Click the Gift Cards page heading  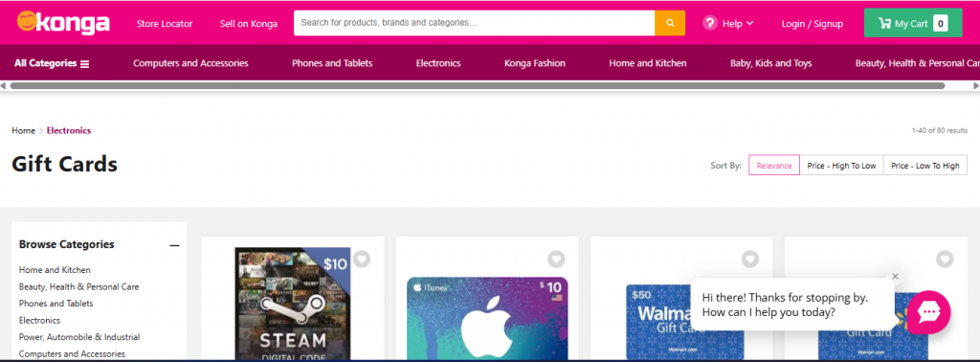pyautogui.click(x=64, y=165)
